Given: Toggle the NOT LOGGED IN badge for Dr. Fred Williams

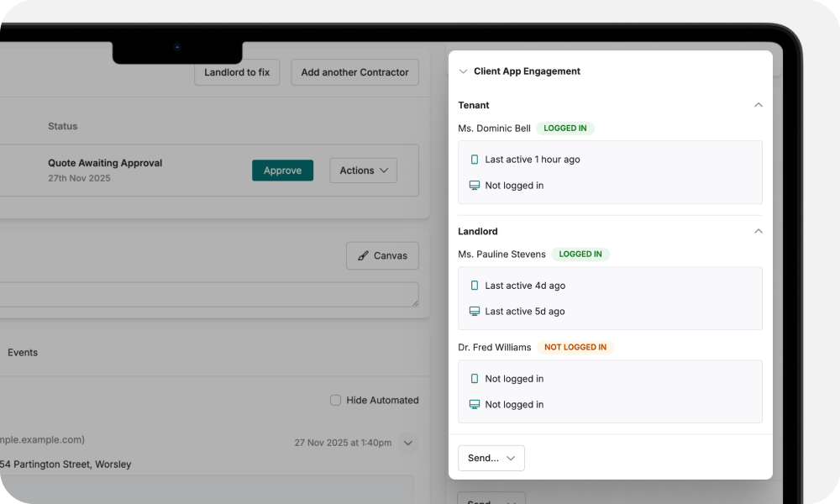Looking at the screenshot, I should [575, 347].
